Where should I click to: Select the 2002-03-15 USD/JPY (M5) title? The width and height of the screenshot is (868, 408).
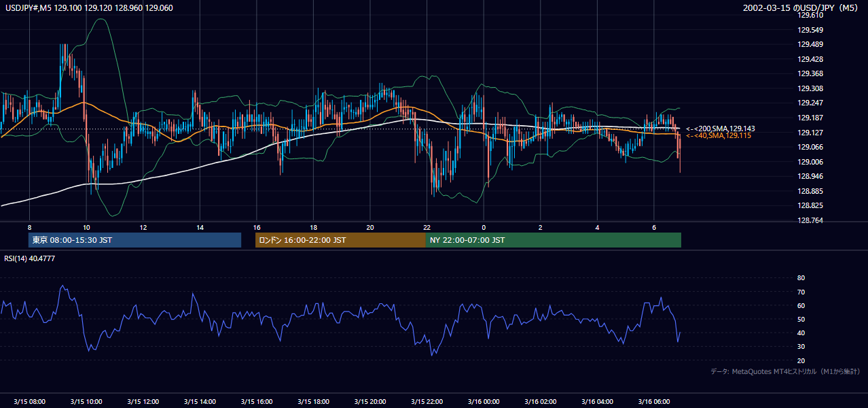[801, 8]
